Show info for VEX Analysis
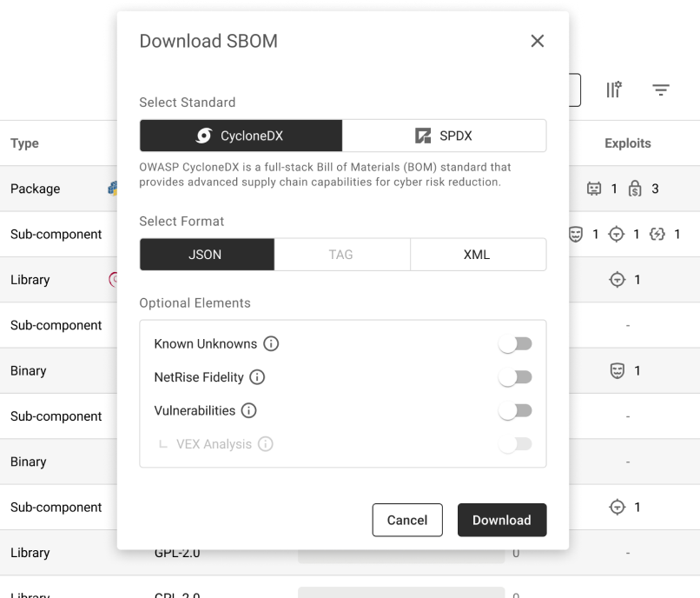This screenshot has width=700, height=598. click(x=266, y=444)
